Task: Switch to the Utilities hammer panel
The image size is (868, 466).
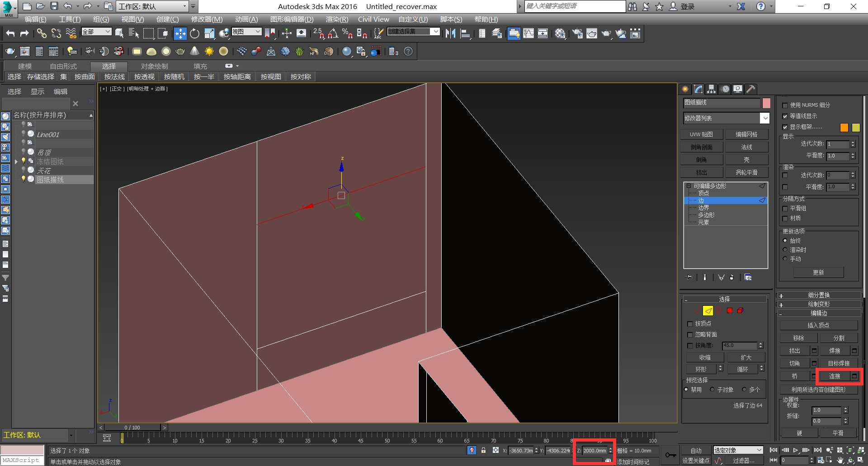Action: click(750, 89)
